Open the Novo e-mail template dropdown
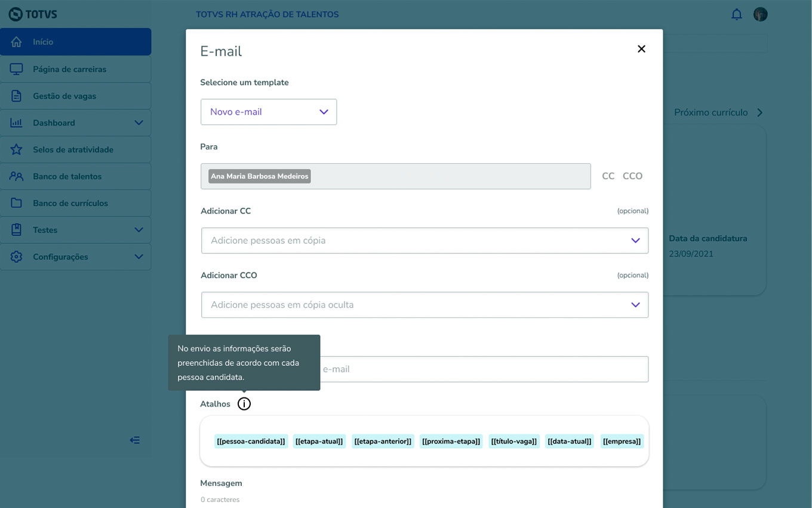Screen dimensions: 812x508 [269, 112]
